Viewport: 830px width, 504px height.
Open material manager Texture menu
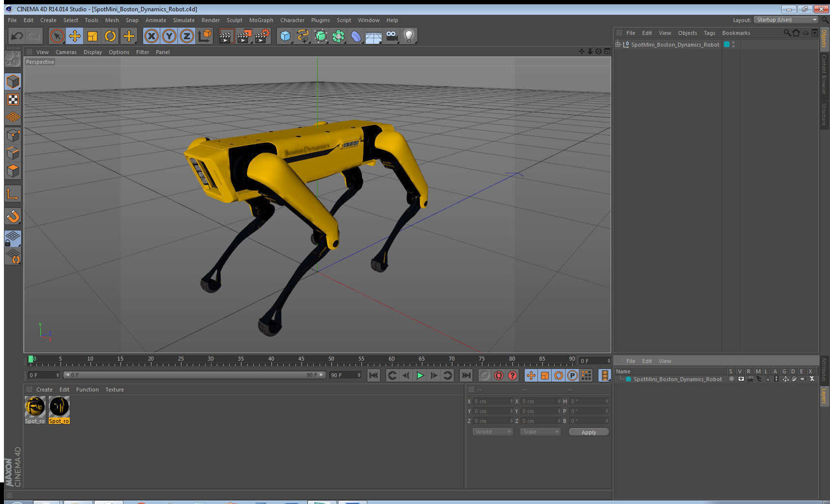point(115,390)
